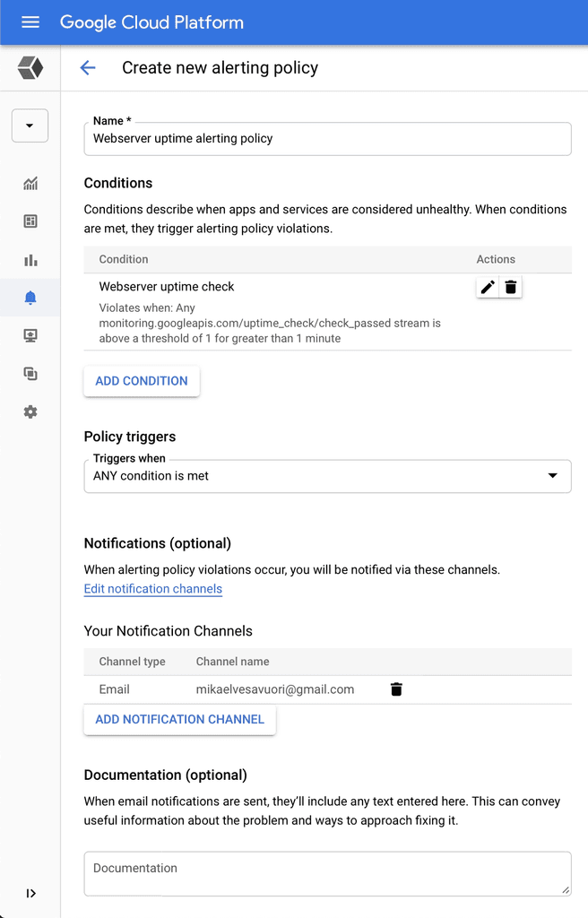Click ADD NOTIFICATION CHANNEL
588x918 pixels.
(x=179, y=719)
